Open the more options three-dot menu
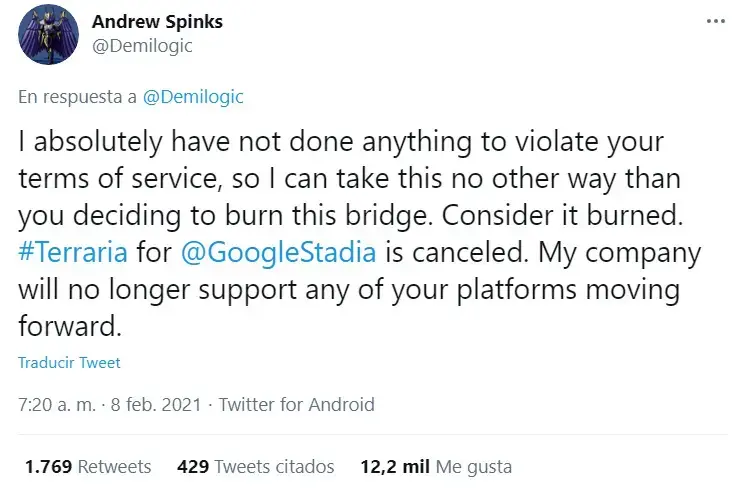Screen dimensions: 741x496 point(714,21)
